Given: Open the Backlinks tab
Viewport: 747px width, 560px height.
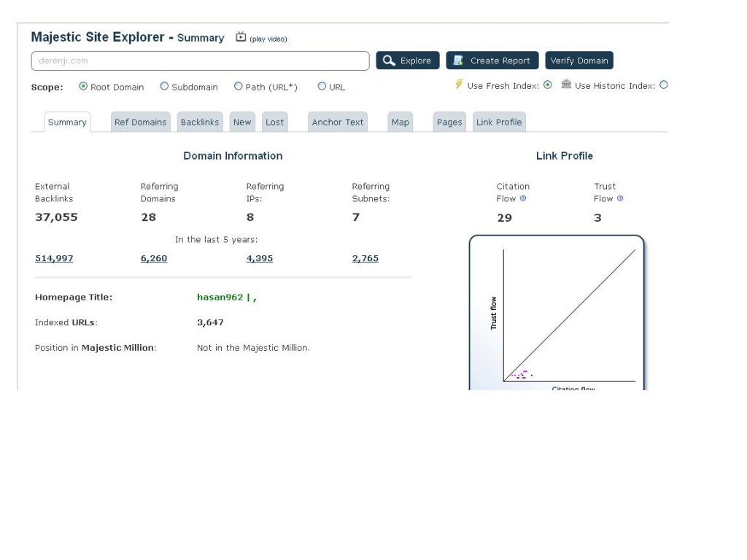Looking at the screenshot, I should click(200, 122).
